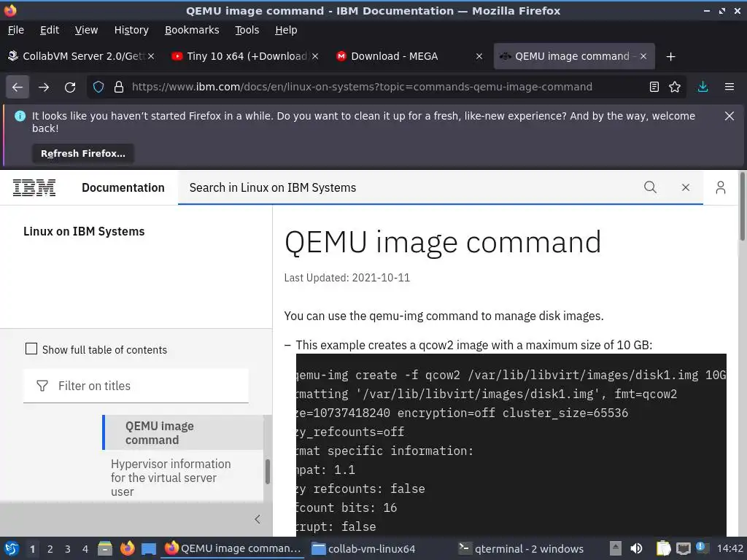Open clipboard manager tray icon
This screenshot has height=560, width=747.
(663, 548)
